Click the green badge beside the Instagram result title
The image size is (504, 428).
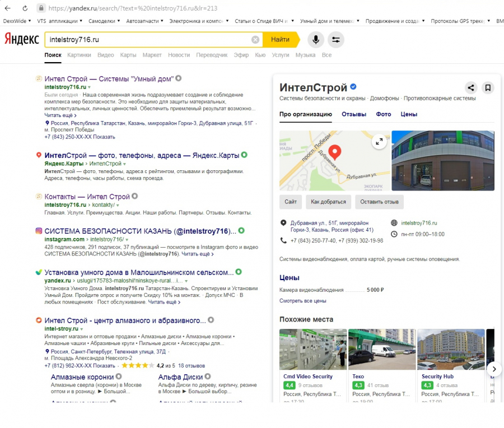pos(241,230)
